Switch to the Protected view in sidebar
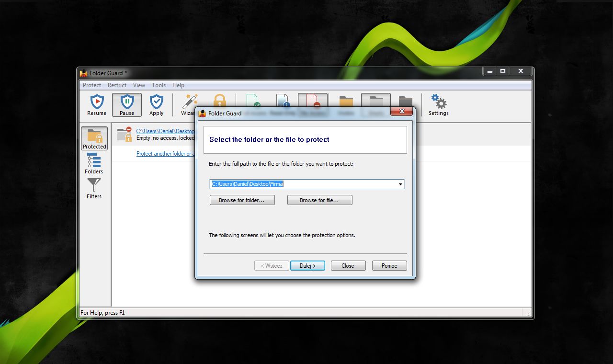 point(94,139)
